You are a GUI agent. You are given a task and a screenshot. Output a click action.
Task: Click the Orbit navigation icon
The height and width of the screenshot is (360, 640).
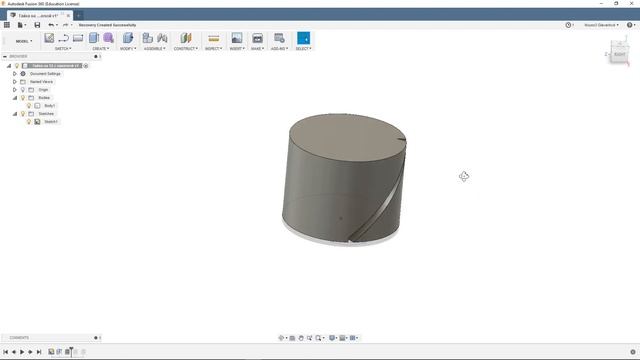pyautogui.click(x=281, y=338)
